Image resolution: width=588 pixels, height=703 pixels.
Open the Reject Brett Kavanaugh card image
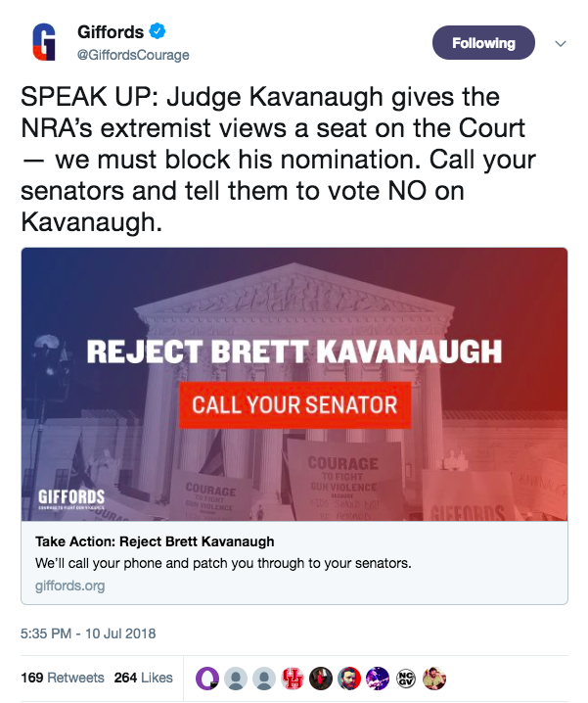coord(294,384)
